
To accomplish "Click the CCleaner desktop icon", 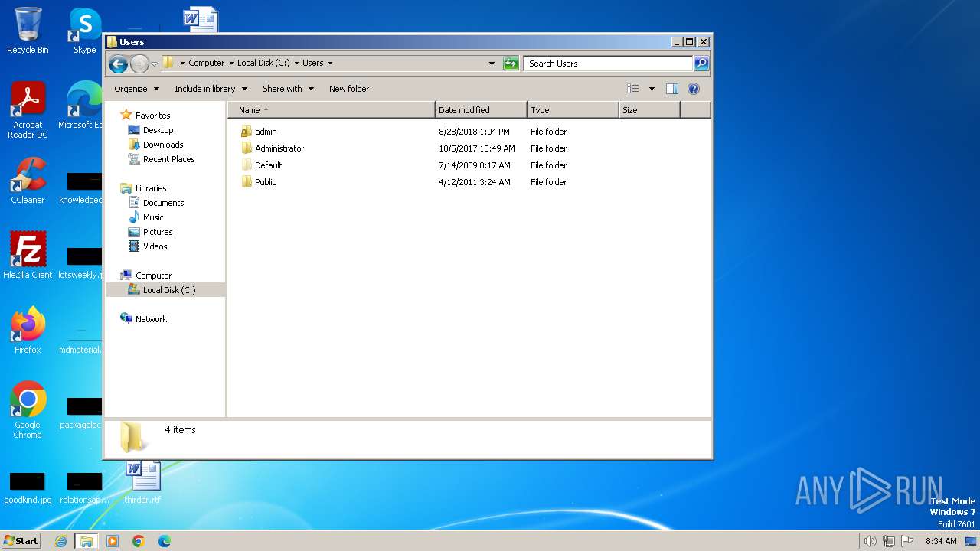I will (x=28, y=181).
